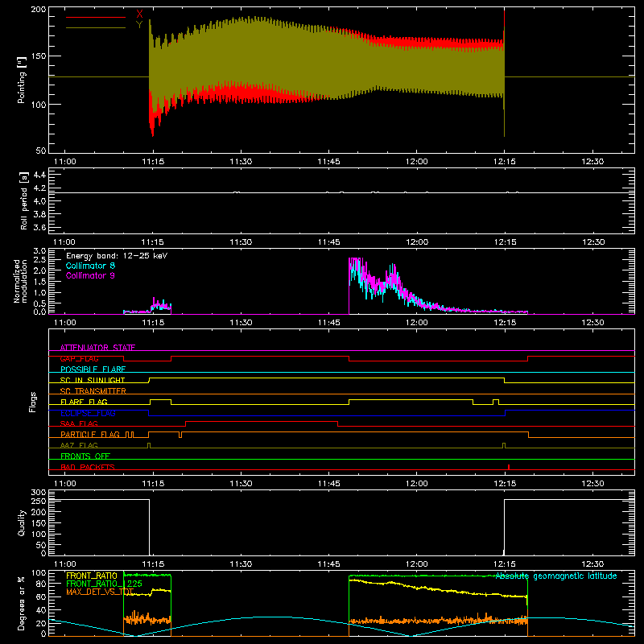Click the 11:45 tick under modulation plot
The height and width of the screenshot is (644, 644).
click(328, 323)
